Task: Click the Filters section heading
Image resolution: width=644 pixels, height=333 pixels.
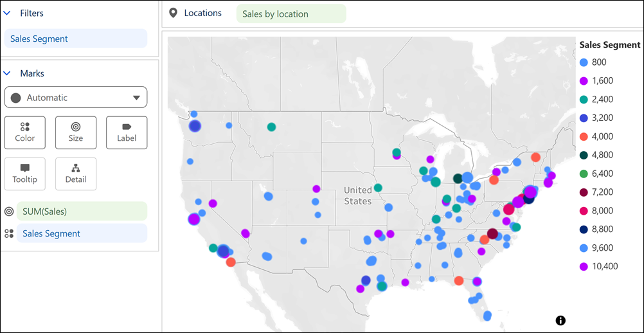Action: point(32,13)
